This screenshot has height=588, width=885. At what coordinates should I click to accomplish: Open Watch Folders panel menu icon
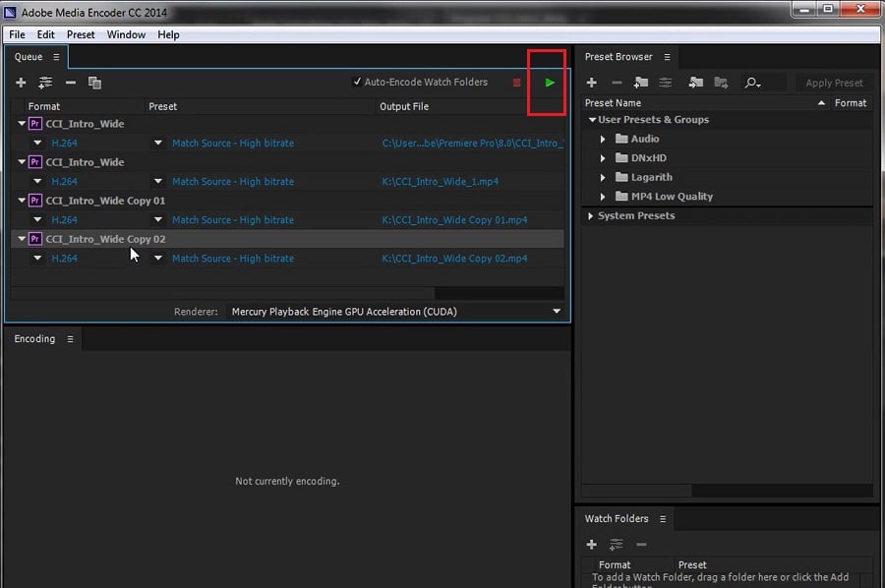click(x=663, y=518)
